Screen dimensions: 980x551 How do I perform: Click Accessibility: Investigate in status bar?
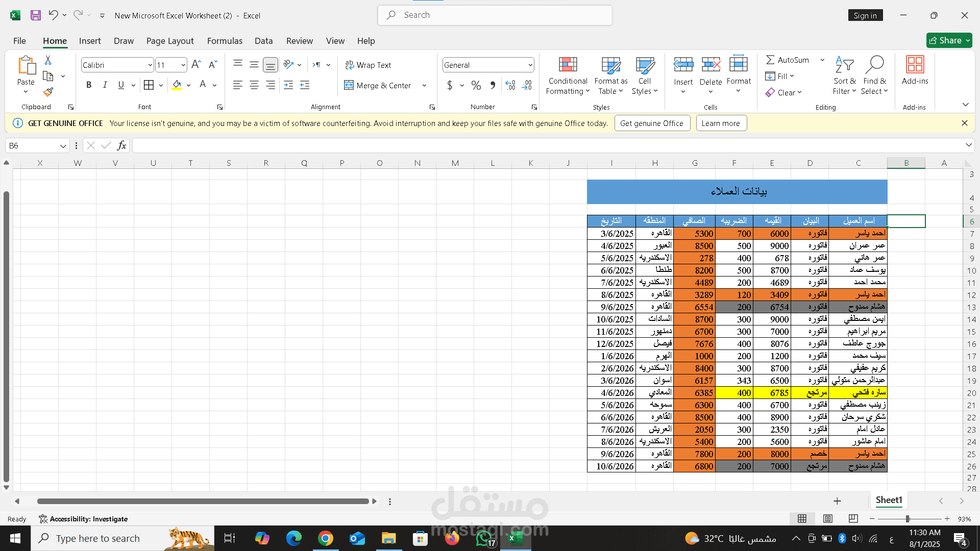83,519
